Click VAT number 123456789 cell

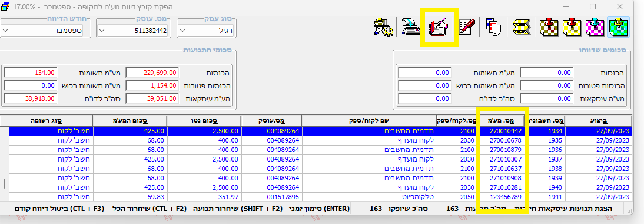(503, 197)
